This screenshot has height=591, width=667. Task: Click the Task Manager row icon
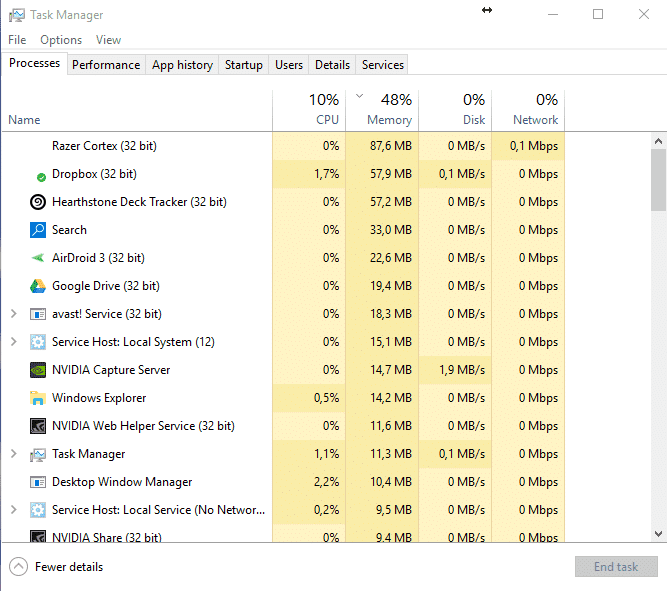click(38, 454)
